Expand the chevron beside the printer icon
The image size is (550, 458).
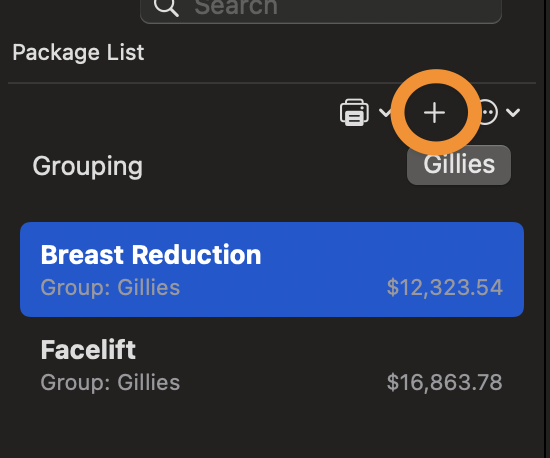pyautogui.click(x=385, y=113)
